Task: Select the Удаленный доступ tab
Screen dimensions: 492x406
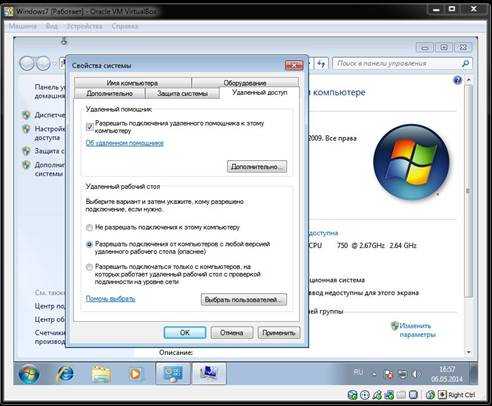Action: (260, 92)
